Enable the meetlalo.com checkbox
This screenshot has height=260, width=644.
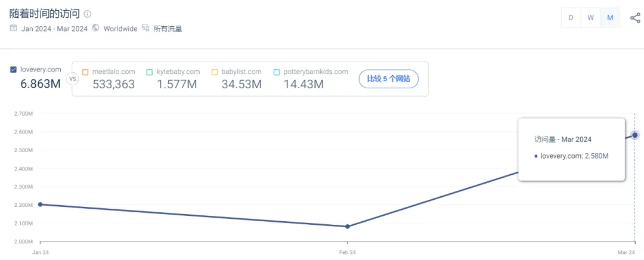pyautogui.click(x=85, y=72)
